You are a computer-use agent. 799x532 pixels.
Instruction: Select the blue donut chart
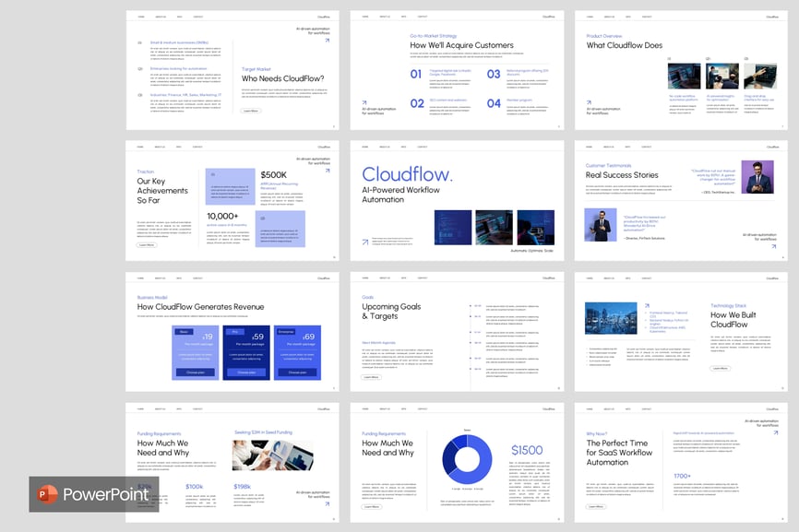pyautogui.click(x=467, y=458)
